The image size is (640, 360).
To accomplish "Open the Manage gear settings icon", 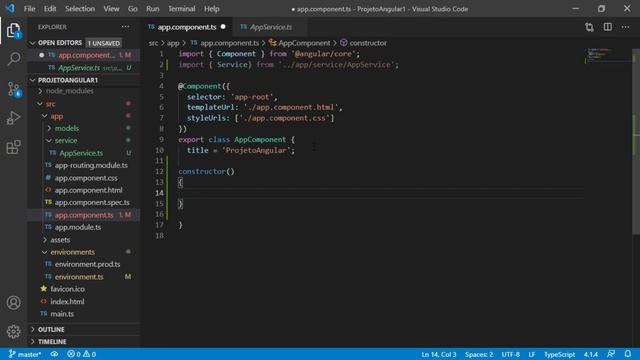I will coord(13,331).
